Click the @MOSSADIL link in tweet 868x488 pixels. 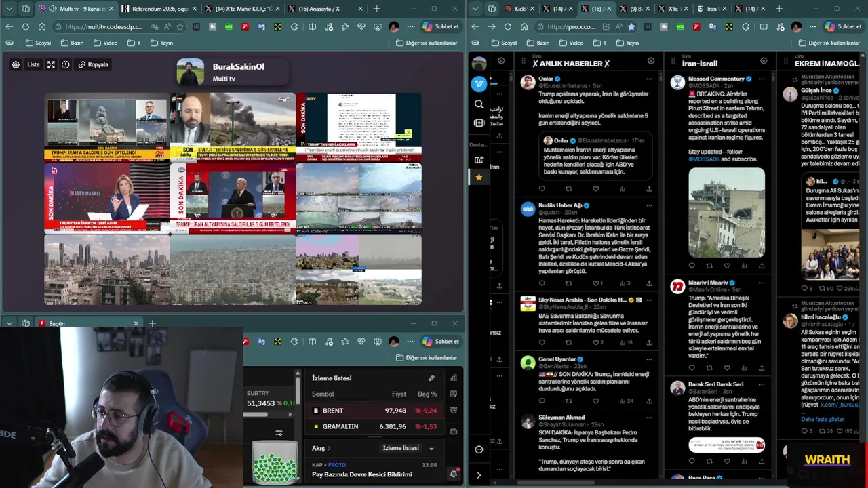click(x=704, y=159)
